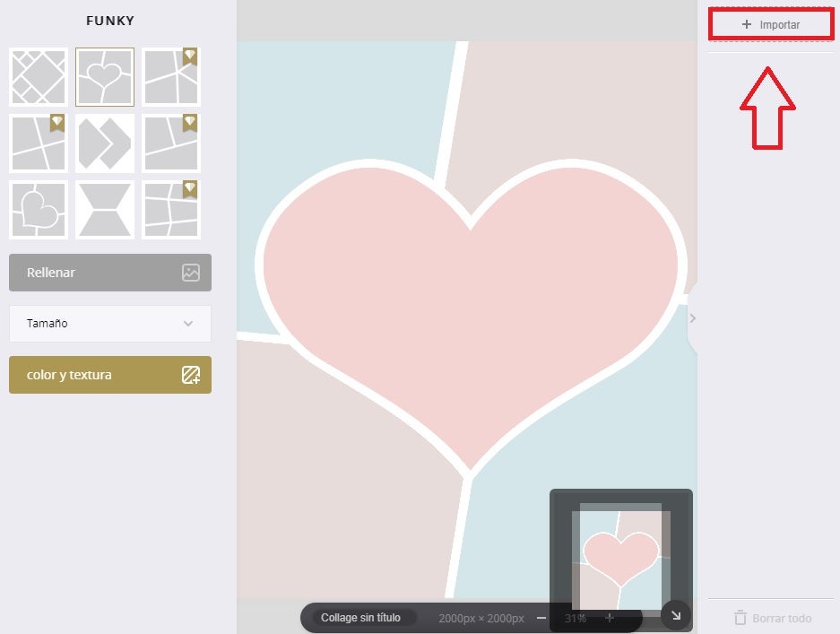Zoom in using the plus button
Viewport: 840px width, 634px height.
tap(610, 618)
